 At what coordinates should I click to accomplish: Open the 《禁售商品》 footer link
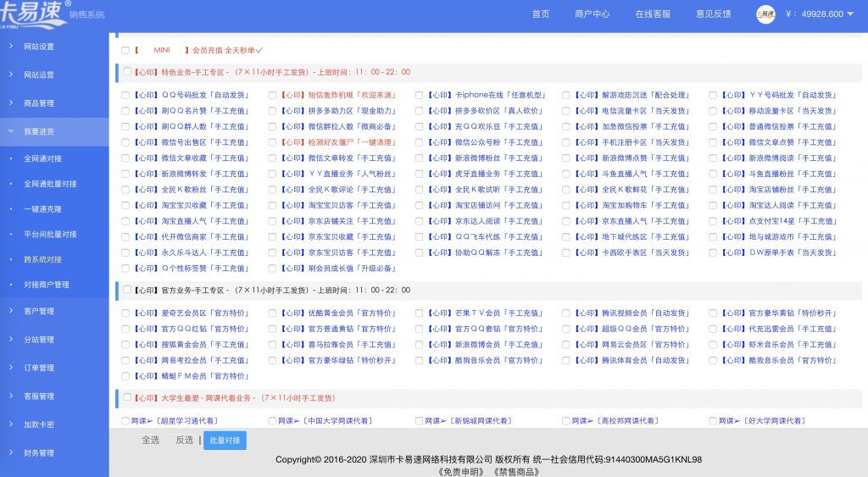(x=517, y=471)
